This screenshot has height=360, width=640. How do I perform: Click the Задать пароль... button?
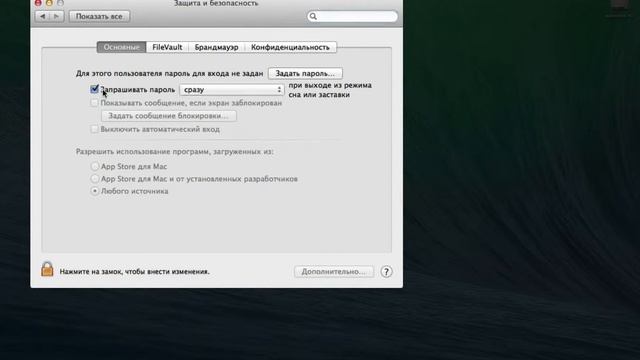305,73
